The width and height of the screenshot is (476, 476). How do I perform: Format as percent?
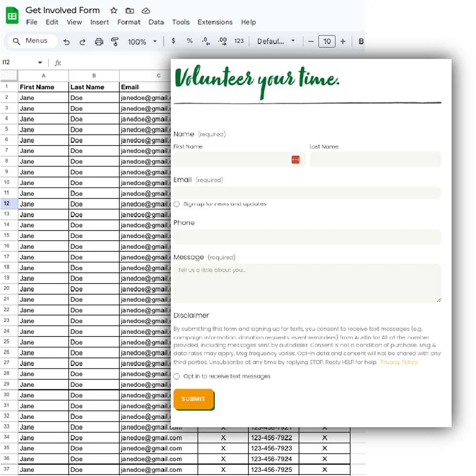point(190,40)
